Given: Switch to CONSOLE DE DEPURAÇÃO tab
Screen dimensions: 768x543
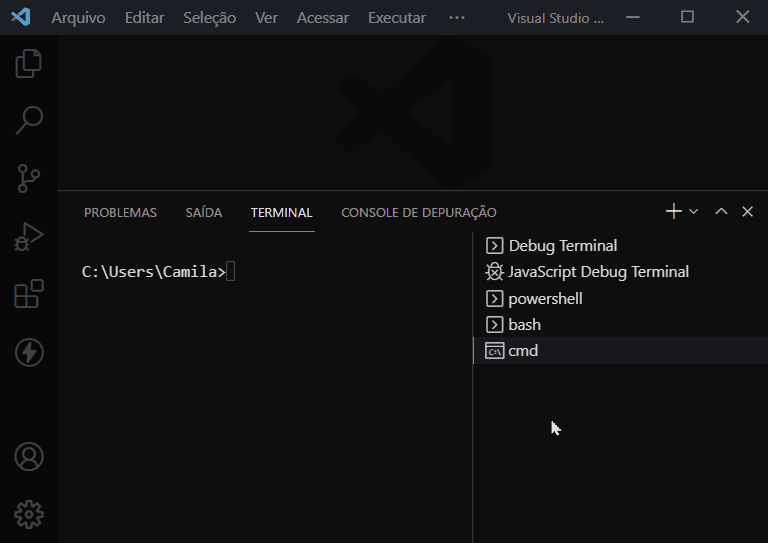Looking at the screenshot, I should pos(419,212).
